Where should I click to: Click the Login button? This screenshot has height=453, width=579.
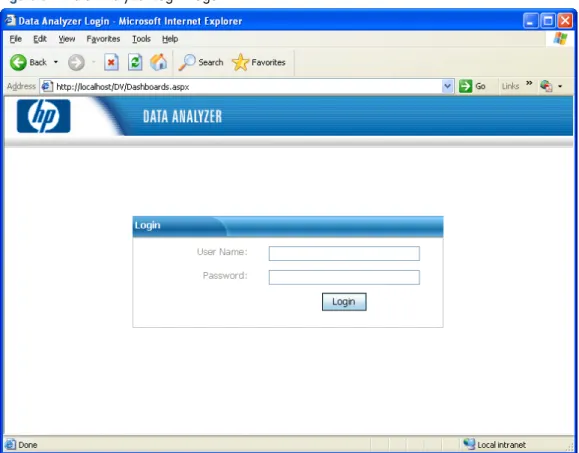pos(344,302)
